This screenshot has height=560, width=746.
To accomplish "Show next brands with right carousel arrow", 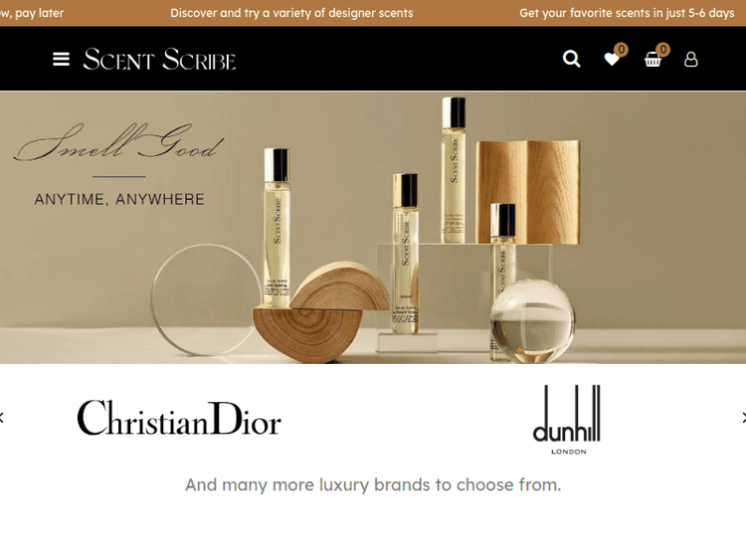I will (x=744, y=418).
